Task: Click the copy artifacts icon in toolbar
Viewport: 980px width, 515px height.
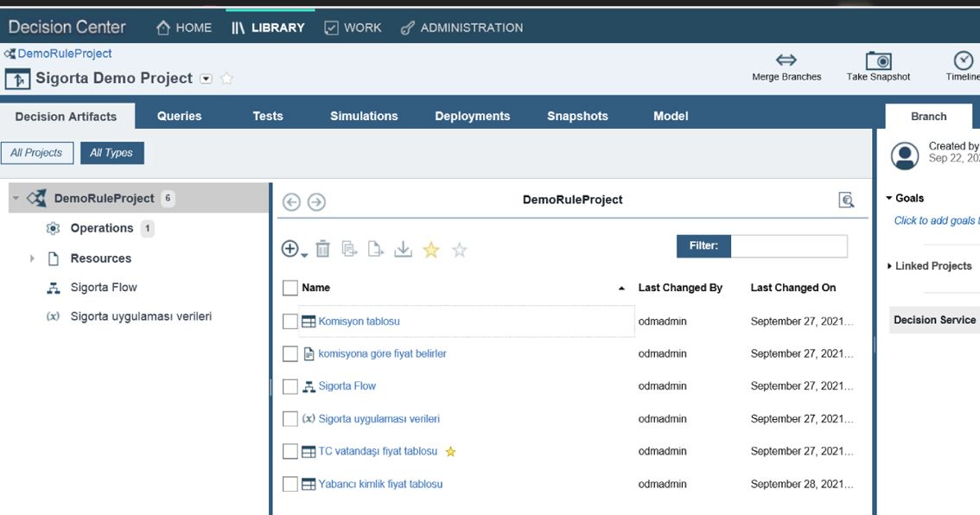Action: (x=349, y=249)
